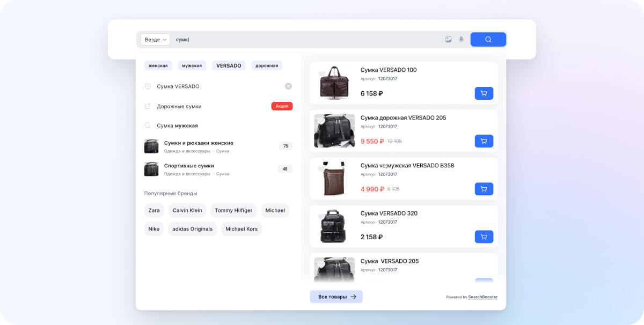Click the 75 count badge

click(286, 146)
